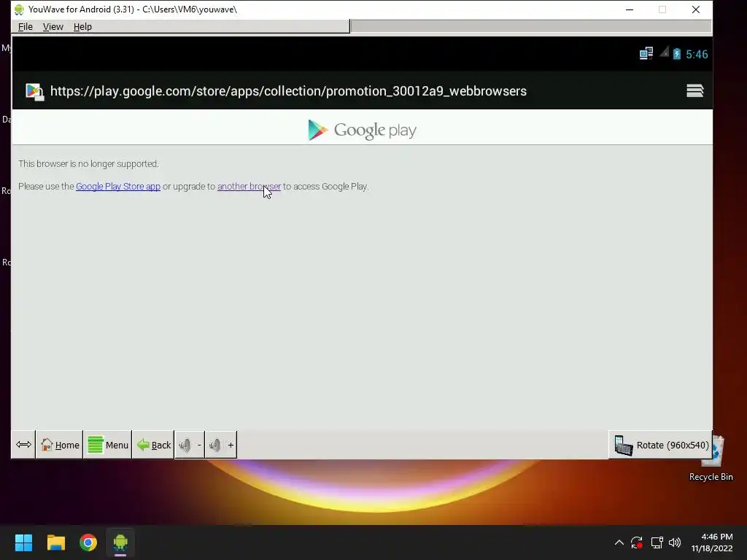Click 'This browser is no longer supported.' text
This screenshot has height=560, width=747.
(x=88, y=164)
